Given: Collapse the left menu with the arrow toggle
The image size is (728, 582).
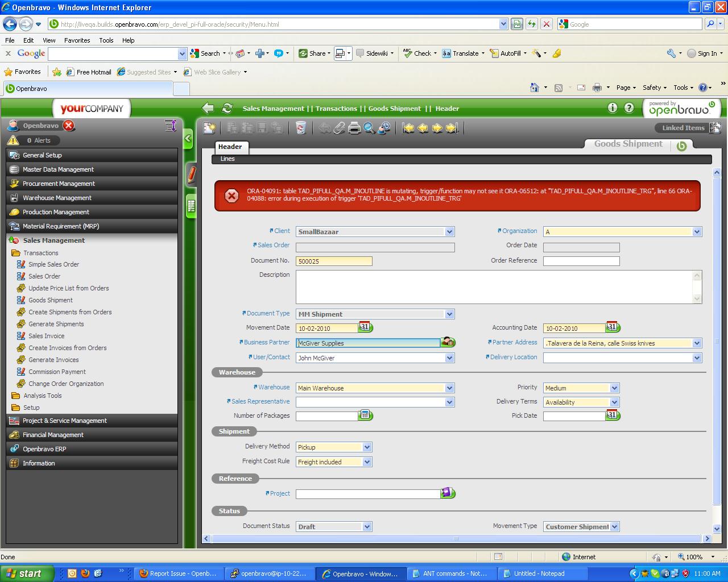Looking at the screenshot, I should click(x=188, y=138).
